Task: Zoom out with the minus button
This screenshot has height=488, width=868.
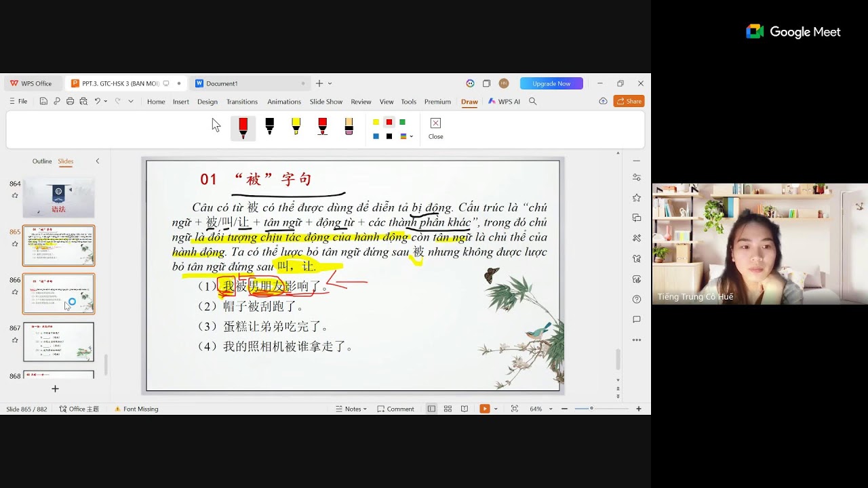Action: tap(564, 409)
